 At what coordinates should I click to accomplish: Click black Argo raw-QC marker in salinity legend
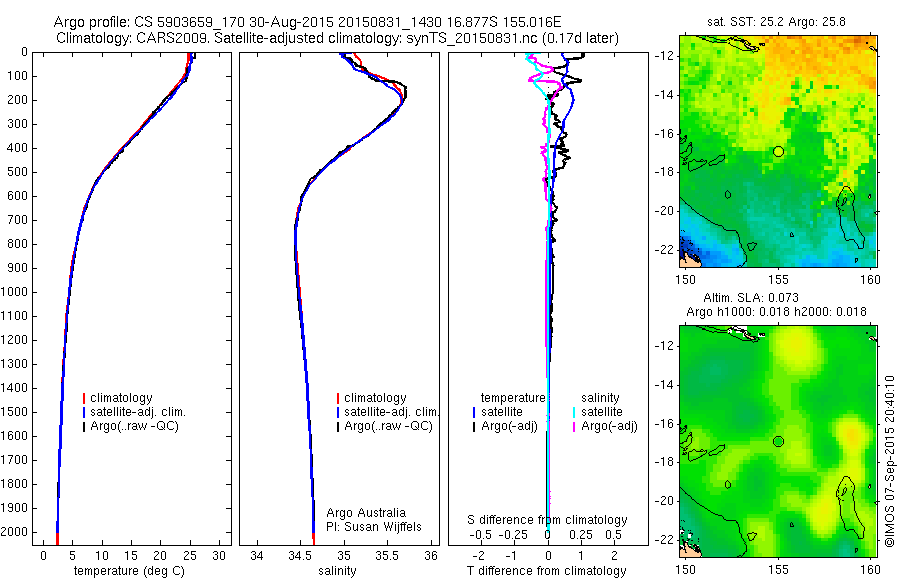click(338, 427)
